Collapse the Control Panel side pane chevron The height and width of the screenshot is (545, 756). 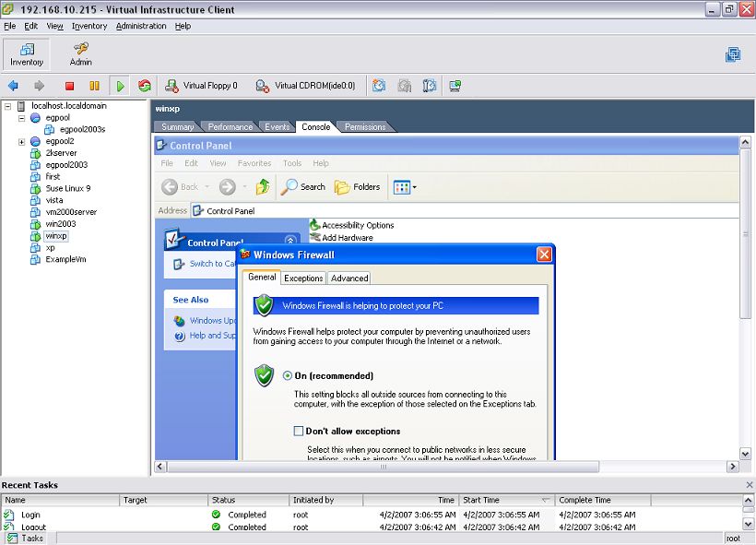click(x=290, y=240)
